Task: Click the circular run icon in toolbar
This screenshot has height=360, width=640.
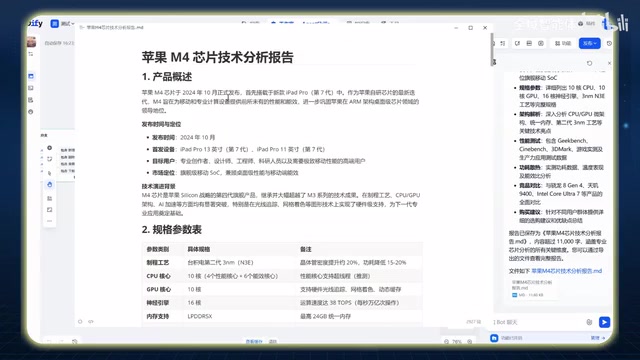Action: tap(541, 43)
